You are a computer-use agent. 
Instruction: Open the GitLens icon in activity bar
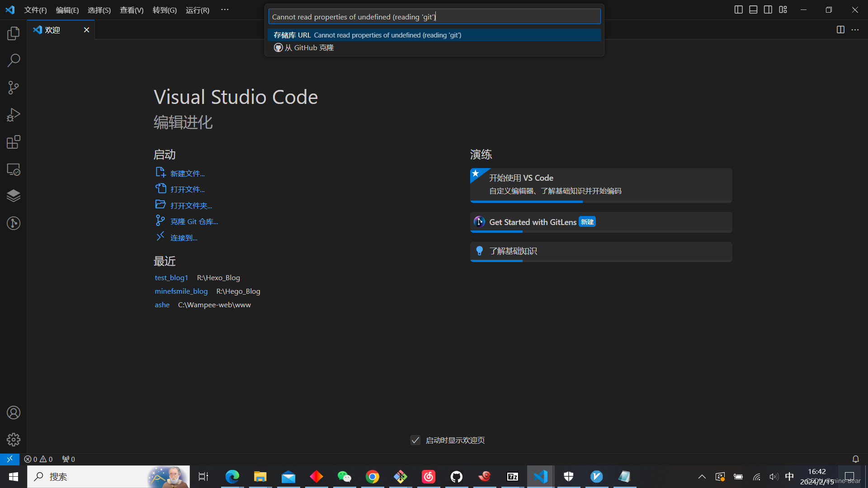pyautogui.click(x=14, y=223)
